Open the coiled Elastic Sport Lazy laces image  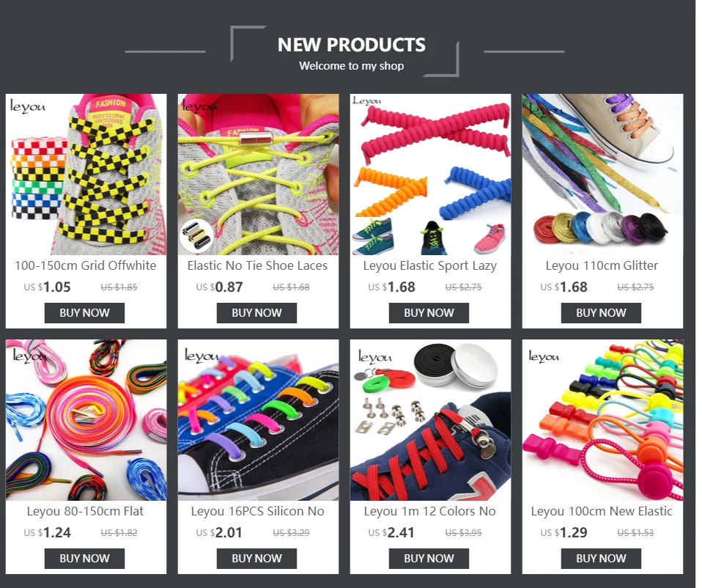click(x=430, y=174)
